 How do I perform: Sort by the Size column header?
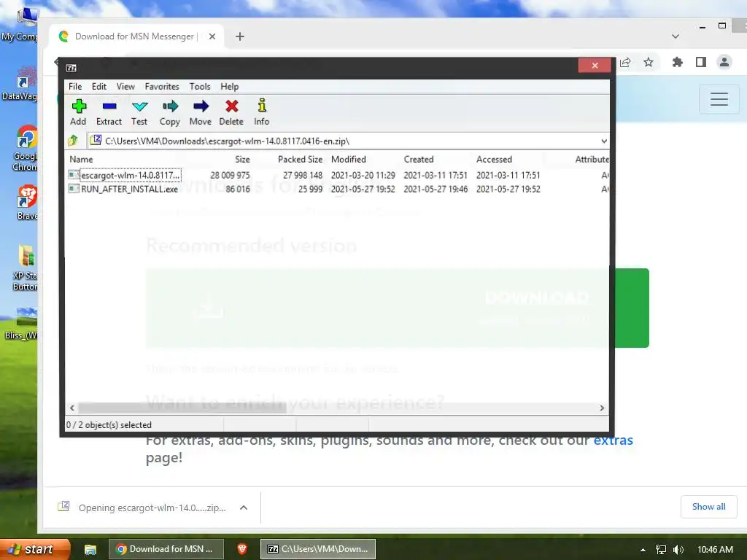pos(242,159)
